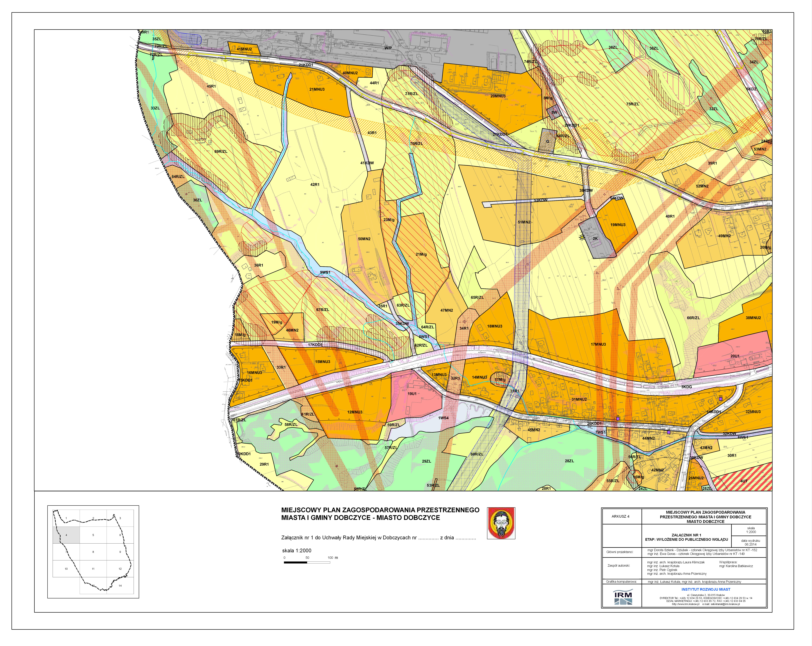Screen dimensions: 812x646
Task: Click zone label 52MN2
Action: 702,186
